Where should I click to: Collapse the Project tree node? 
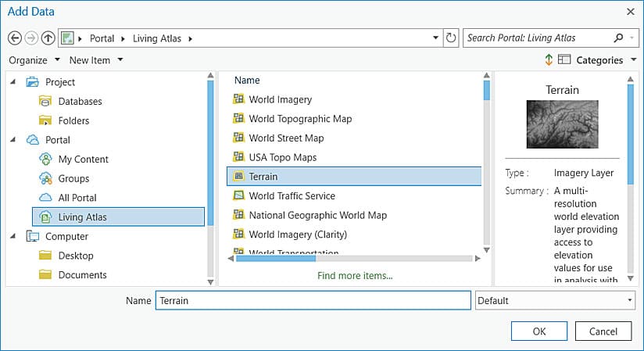pos(13,82)
